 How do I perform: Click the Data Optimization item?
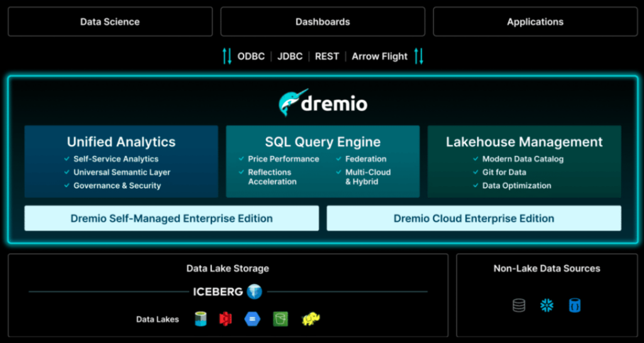(517, 185)
